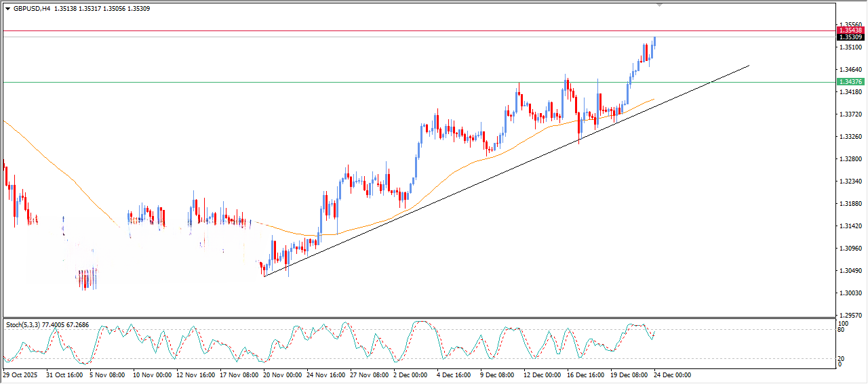Click the stochastic 80 level marker

tap(841, 330)
